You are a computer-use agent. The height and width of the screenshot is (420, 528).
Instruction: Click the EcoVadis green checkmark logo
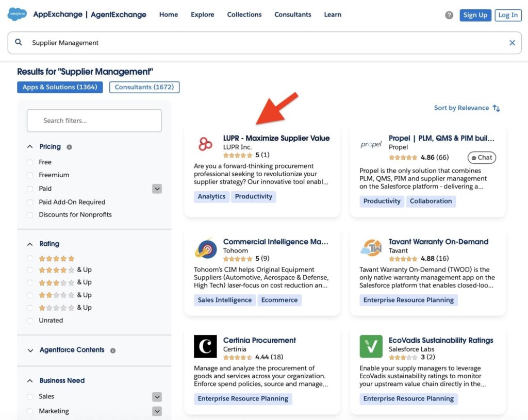(x=370, y=346)
